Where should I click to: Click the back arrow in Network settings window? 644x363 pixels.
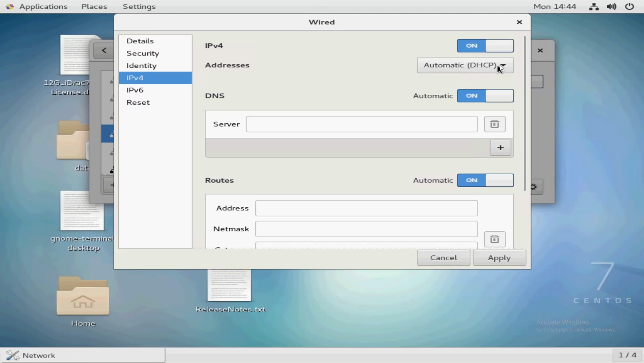(104, 51)
